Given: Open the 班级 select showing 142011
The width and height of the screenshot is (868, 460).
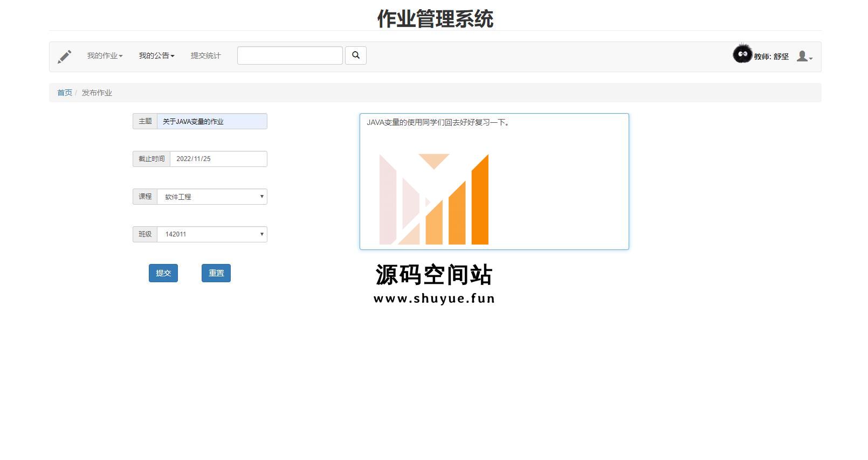Looking at the screenshot, I should point(212,234).
